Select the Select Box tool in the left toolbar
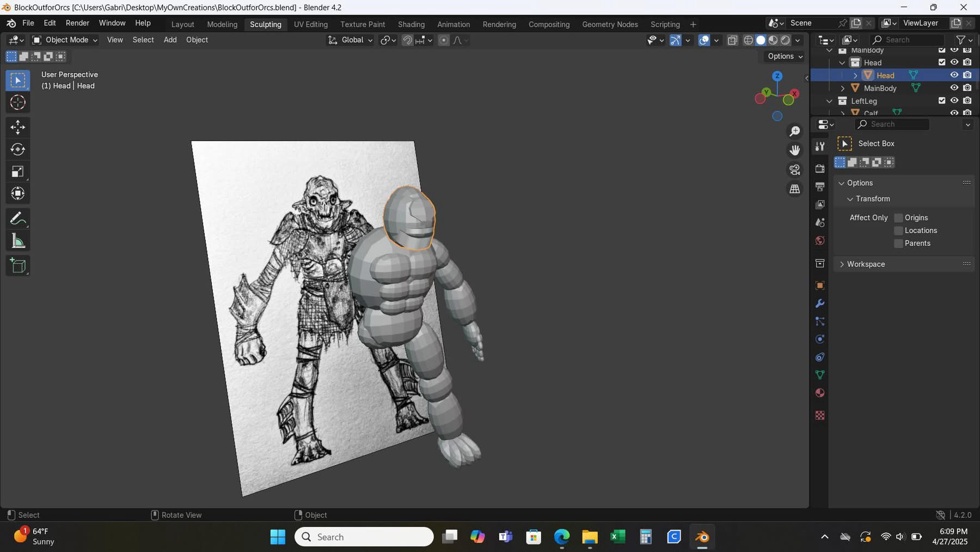 18,81
